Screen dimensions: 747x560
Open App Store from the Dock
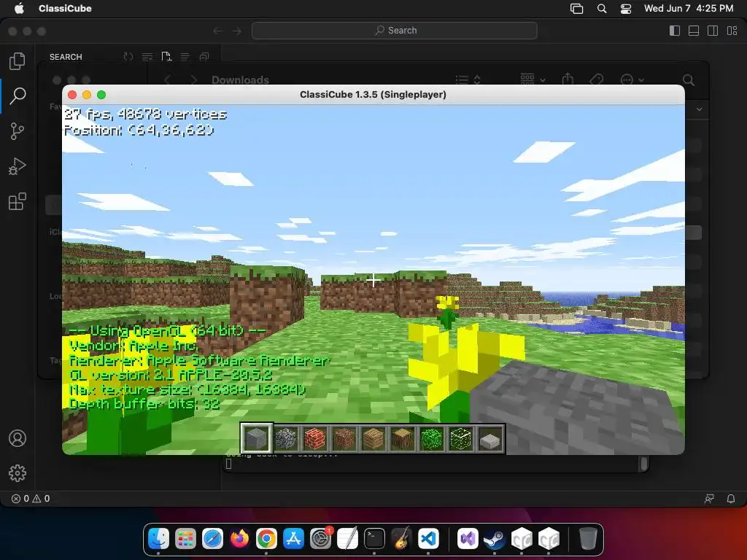pyautogui.click(x=293, y=539)
